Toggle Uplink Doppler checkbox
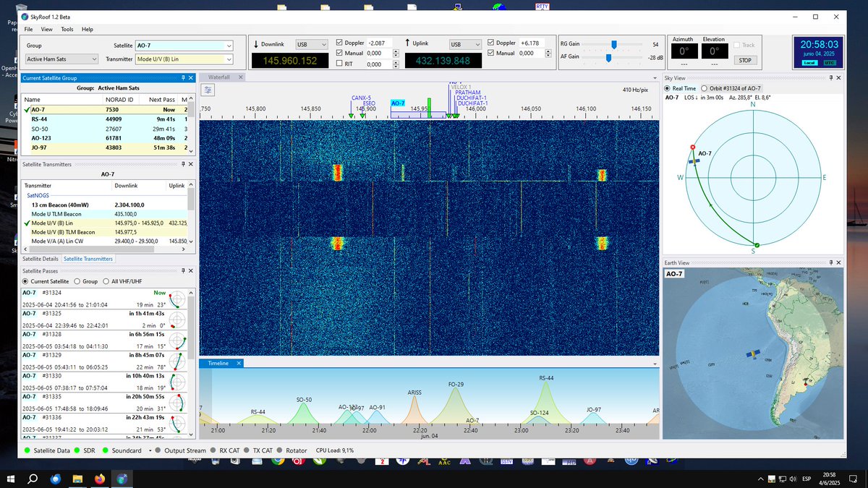Viewport: 868px width, 488px height. pyautogui.click(x=492, y=43)
